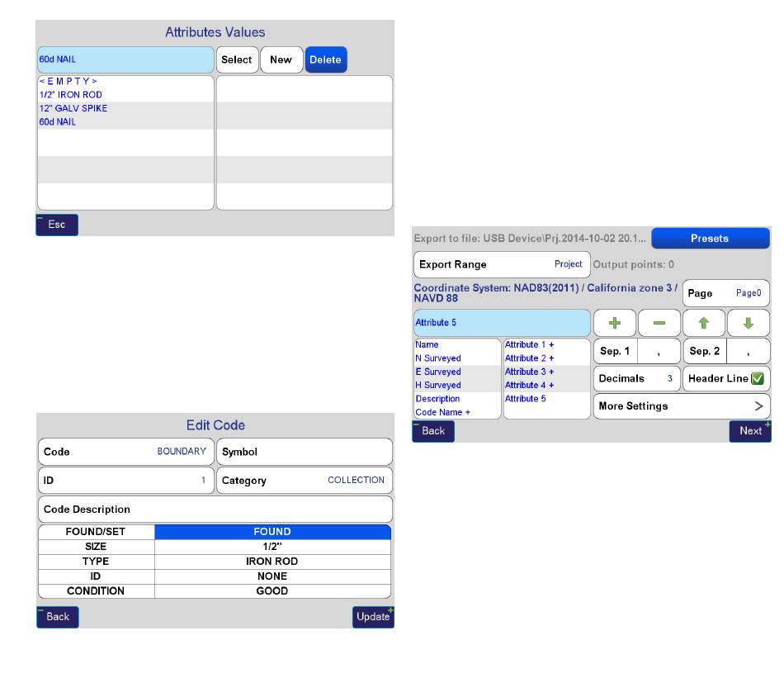The image size is (784, 697).
Task: Select Attribute 3 + in fields list
Action: pos(546,372)
